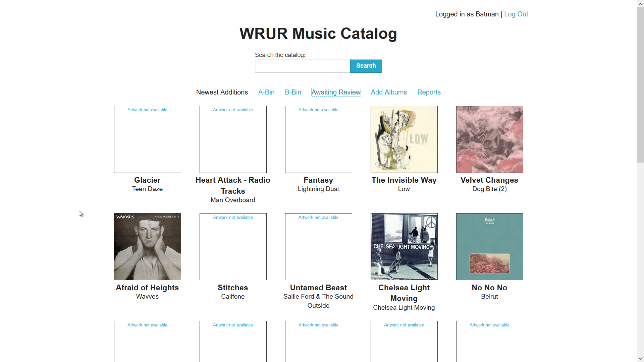
Task: Open Heart Attack - Radio Tracks title
Action: [x=233, y=185]
